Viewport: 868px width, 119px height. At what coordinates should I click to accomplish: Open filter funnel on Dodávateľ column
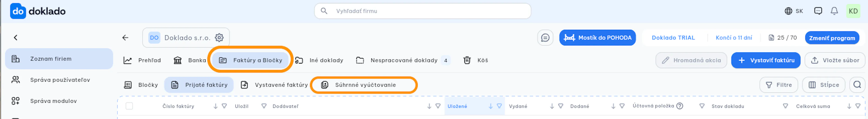pos(264,106)
